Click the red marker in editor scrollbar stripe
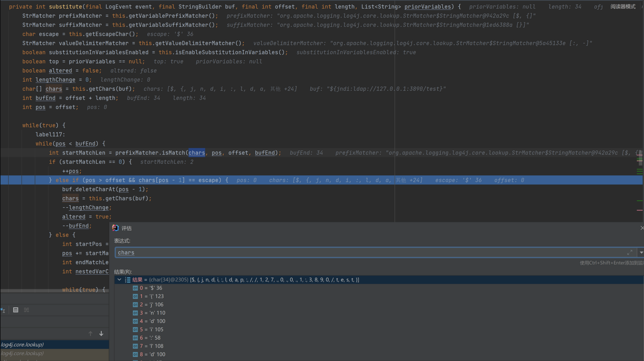This screenshot has height=361, width=644. (x=640, y=210)
